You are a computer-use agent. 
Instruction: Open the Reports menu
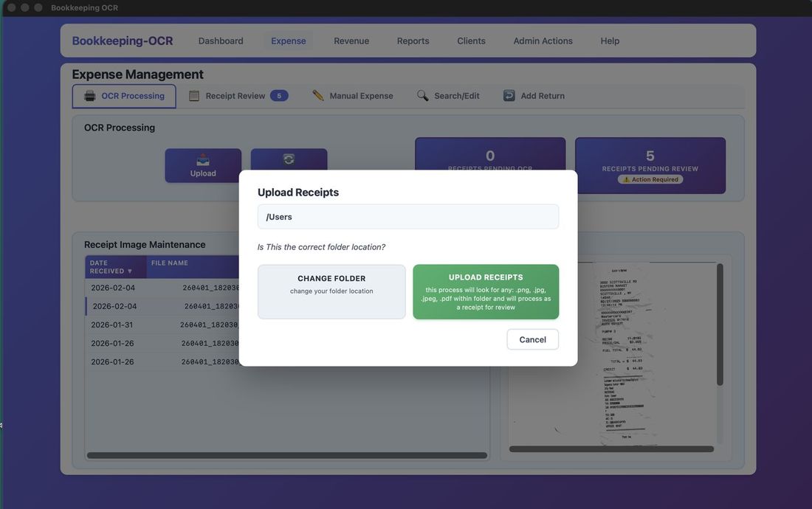click(413, 41)
